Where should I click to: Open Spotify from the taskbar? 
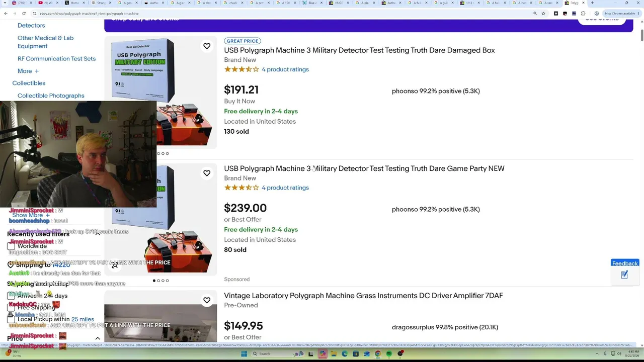coord(389,354)
